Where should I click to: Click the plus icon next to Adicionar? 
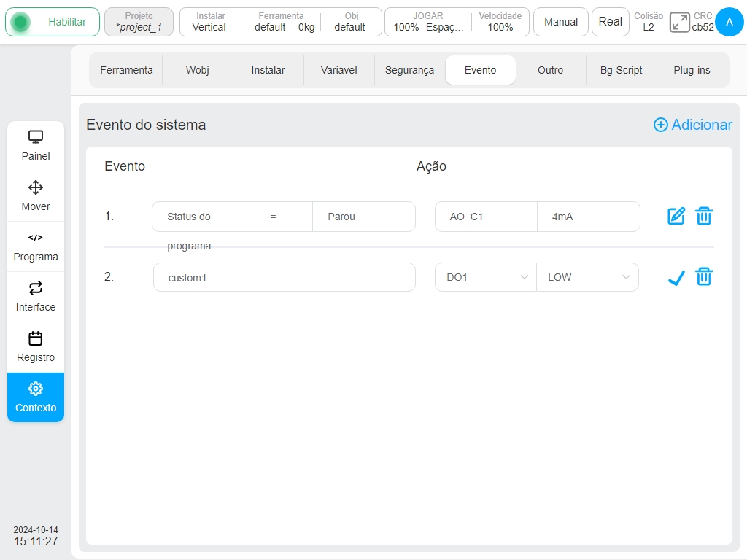pos(660,125)
